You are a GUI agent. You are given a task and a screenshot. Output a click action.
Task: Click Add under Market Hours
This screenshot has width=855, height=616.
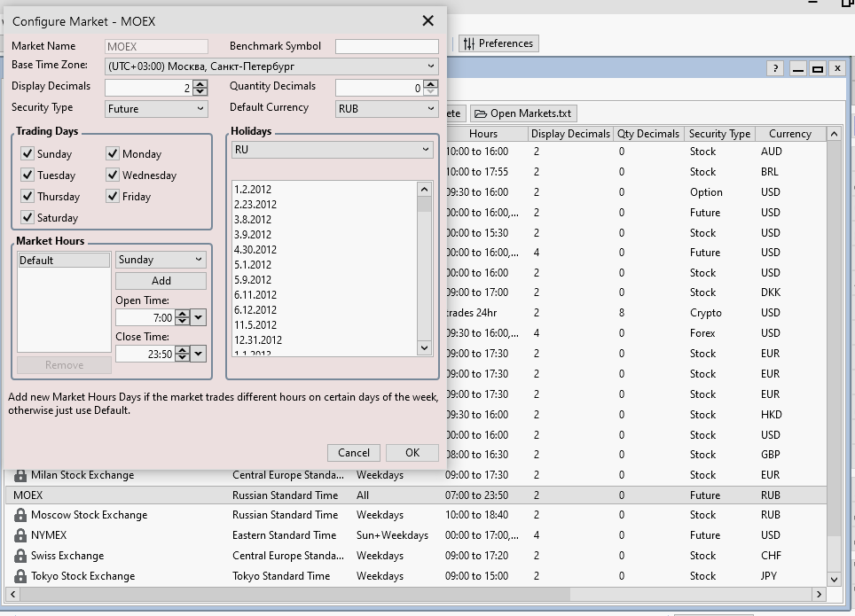tap(161, 280)
